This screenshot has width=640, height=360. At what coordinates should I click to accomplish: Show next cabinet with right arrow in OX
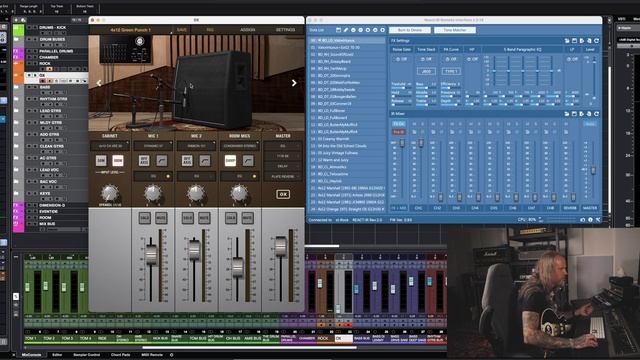(294, 83)
